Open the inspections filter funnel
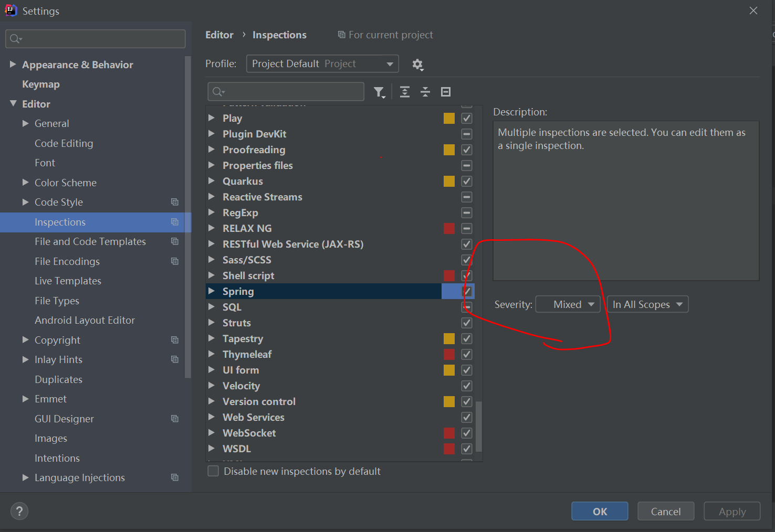The image size is (775, 532). coord(379,92)
